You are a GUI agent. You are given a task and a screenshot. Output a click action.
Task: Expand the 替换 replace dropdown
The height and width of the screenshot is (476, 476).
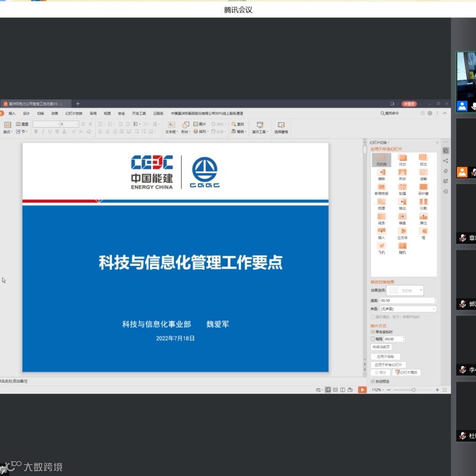tap(238, 131)
